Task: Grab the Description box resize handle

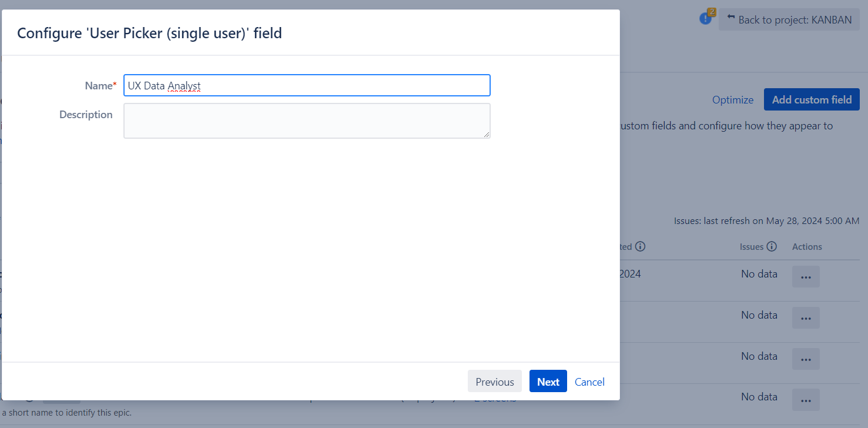Action: point(487,135)
